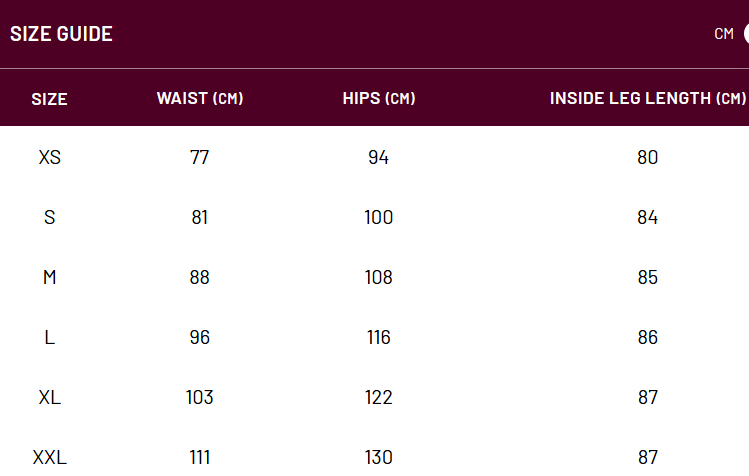Click the S size row label
The image size is (749, 476).
click(50, 217)
